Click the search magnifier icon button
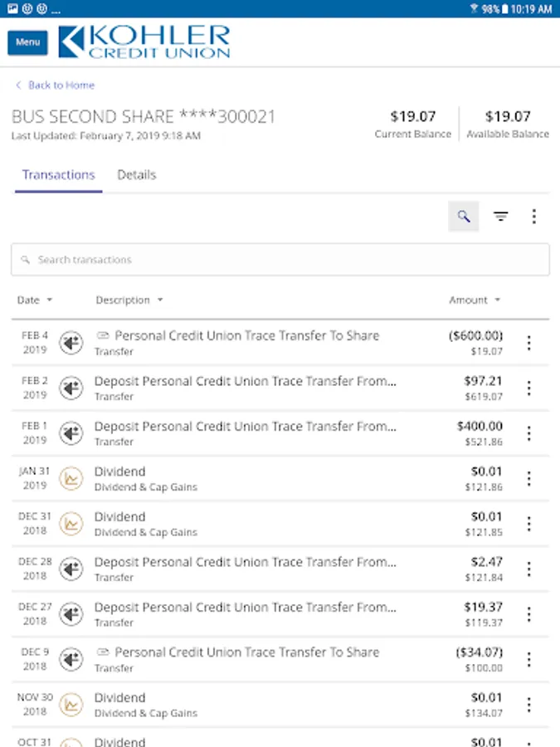The height and width of the screenshot is (747, 560). pos(464,217)
